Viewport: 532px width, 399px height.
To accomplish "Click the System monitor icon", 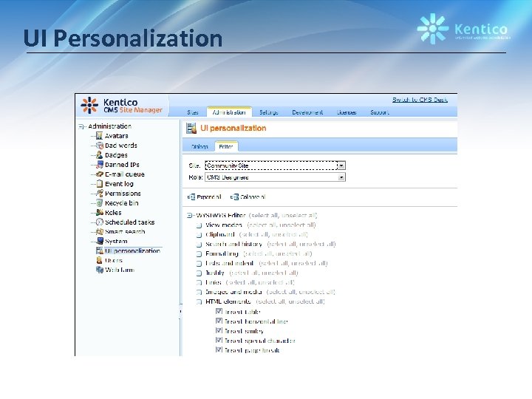I will (x=99, y=241).
